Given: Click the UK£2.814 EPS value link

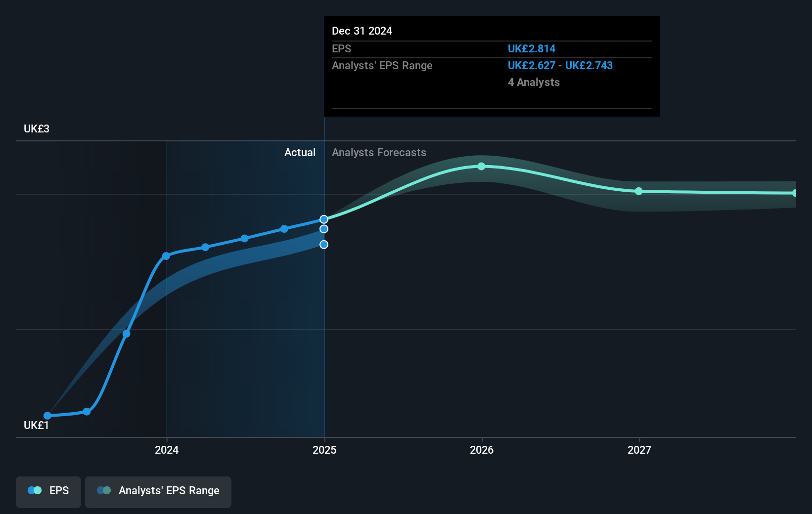Looking at the screenshot, I should click(531, 48).
